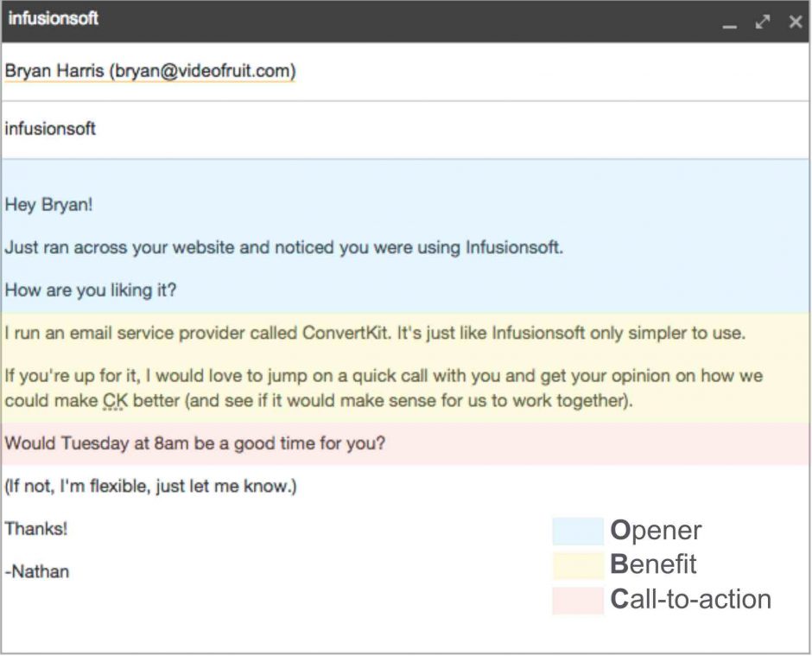Click the subject field reading infusionsoft
Screen dimensions: 812x656
tap(50, 129)
